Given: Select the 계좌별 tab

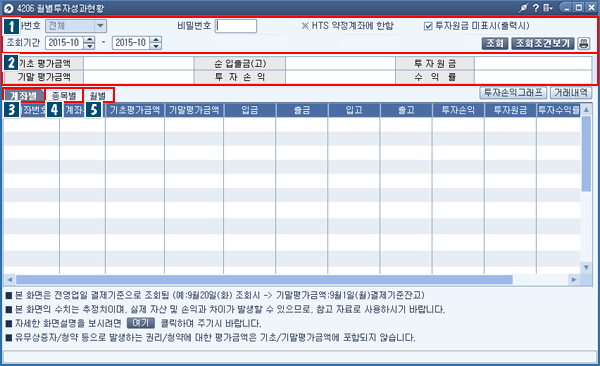Looking at the screenshot, I should click(x=23, y=96).
